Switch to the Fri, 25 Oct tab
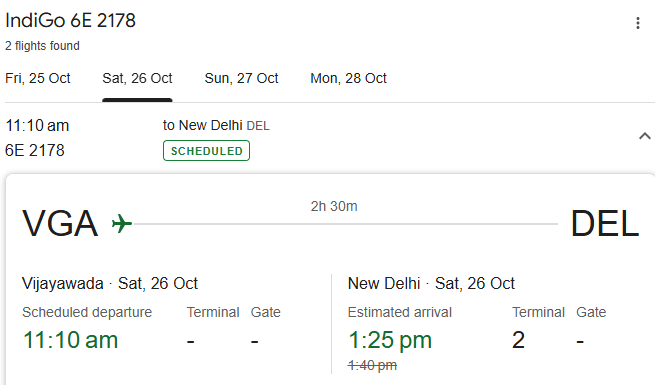This screenshot has width=655, height=385. (38, 78)
